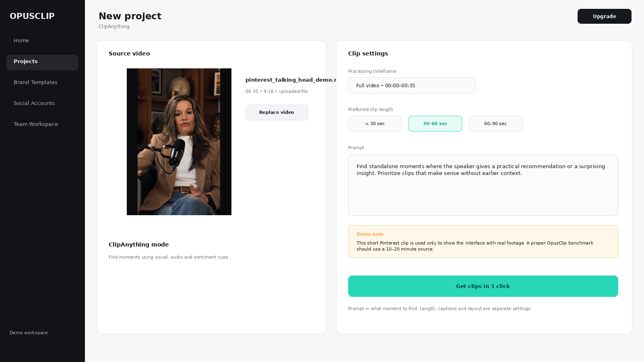Screen dimensions: 644x362
Task: Select the 30-60 sec clip length
Action: [x=435, y=124]
